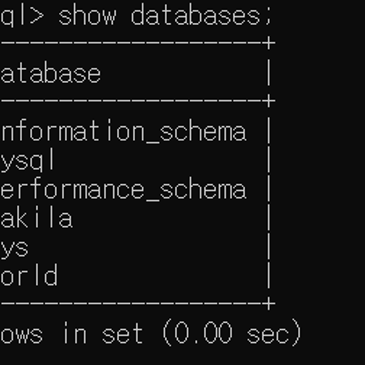Click the word 'set' in the result line
Viewport: 365px width, 365px height.
pos(122,334)
